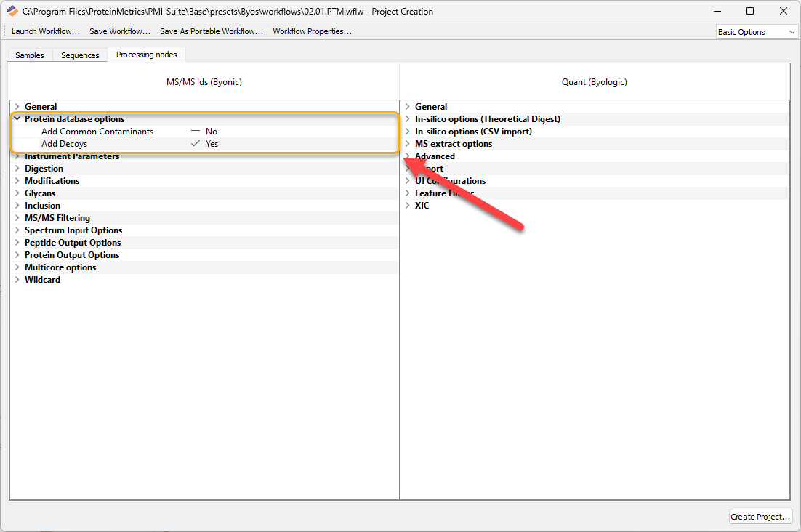
Task: Expand the Glycans section
Action: (17, 193)
